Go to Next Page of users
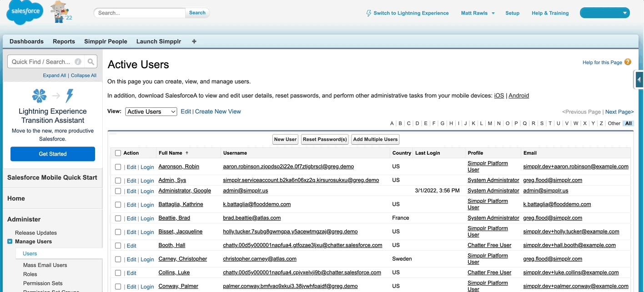 coord(619,112)
